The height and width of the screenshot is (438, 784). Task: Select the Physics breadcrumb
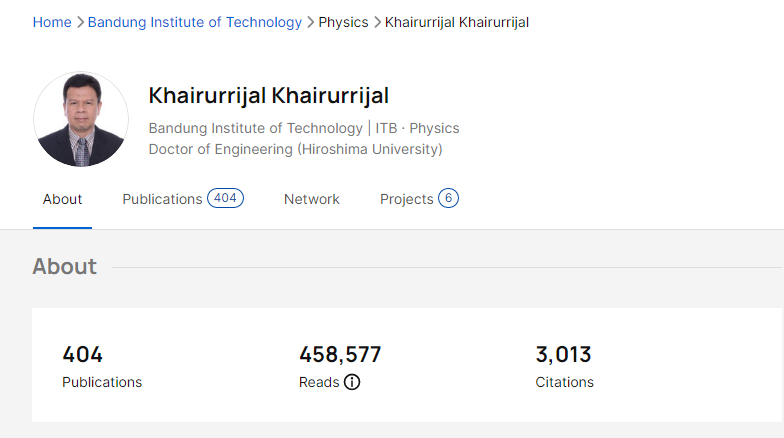[343, 22]
